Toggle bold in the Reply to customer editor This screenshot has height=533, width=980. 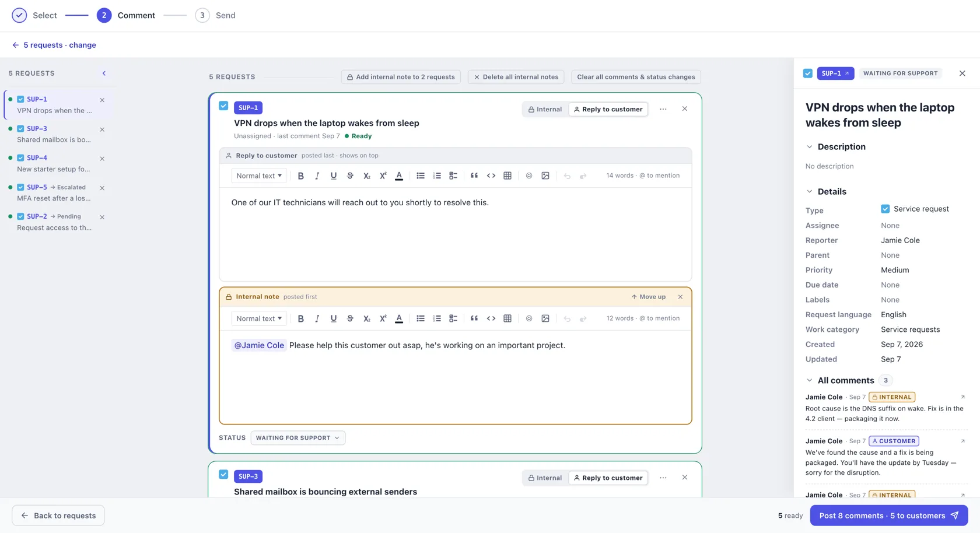pyautogui.click(x=300, y=176)
